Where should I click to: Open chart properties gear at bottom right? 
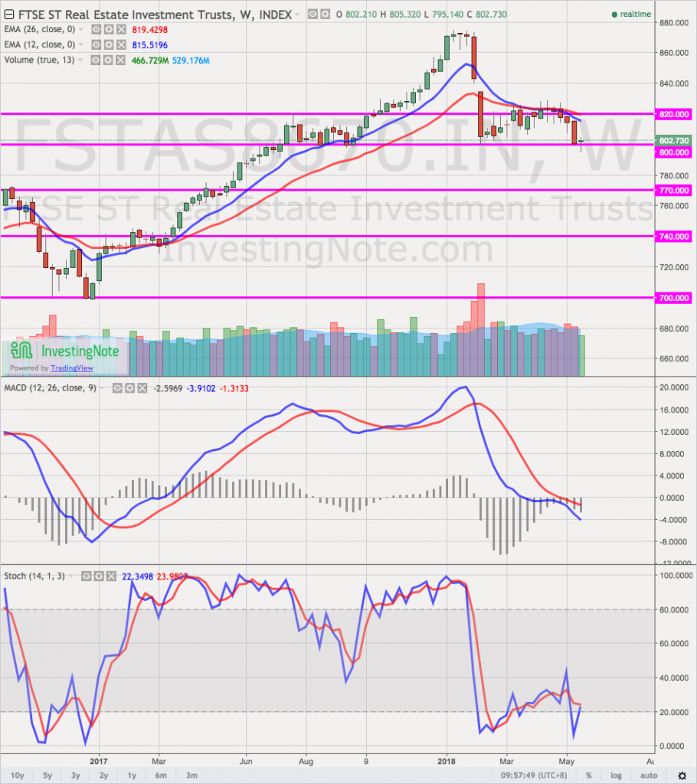tap(682, 776)
